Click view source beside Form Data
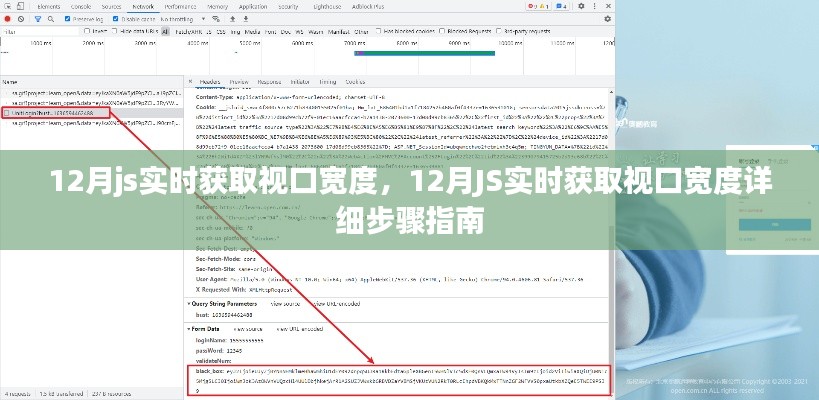Screen dimensions: 819x400 247,329
